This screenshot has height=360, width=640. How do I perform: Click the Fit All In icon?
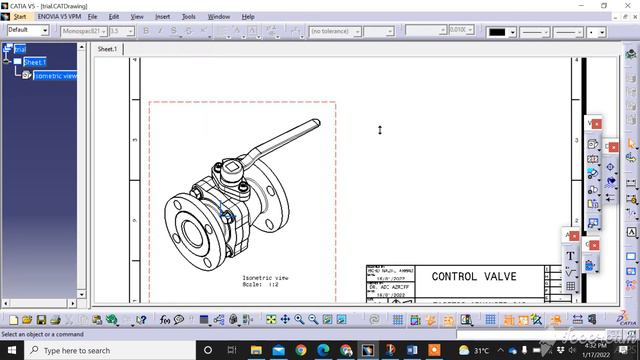point(271,320)
